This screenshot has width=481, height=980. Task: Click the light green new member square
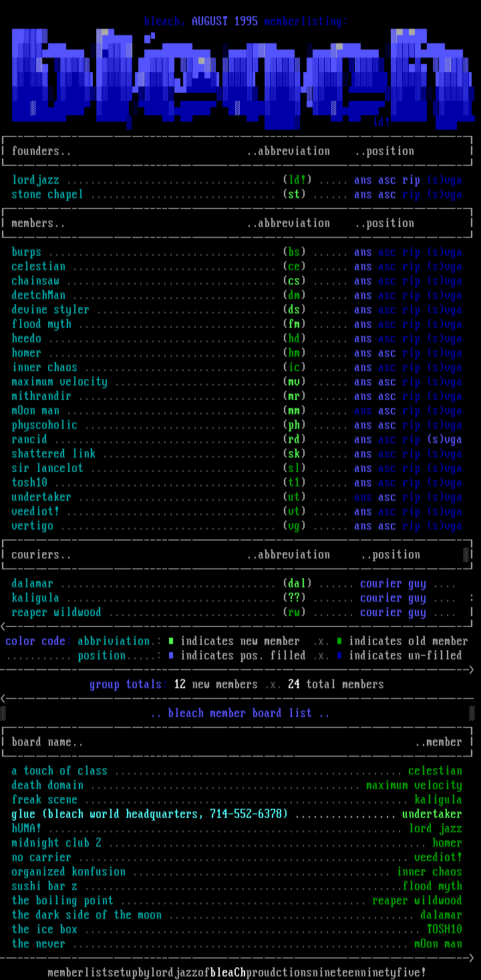[171, 642]
